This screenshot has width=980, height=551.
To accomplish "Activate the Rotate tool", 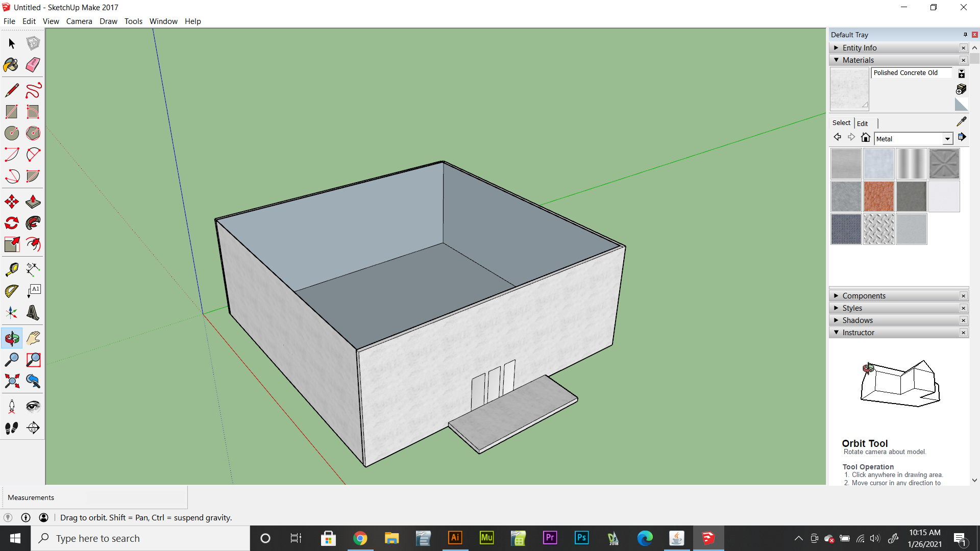I will coord(12,223).
